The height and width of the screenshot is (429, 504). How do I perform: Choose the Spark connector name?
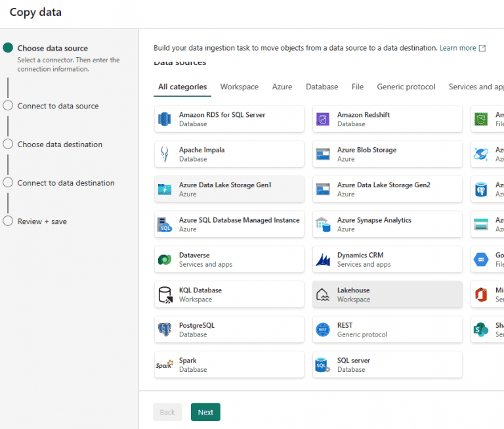188,360
